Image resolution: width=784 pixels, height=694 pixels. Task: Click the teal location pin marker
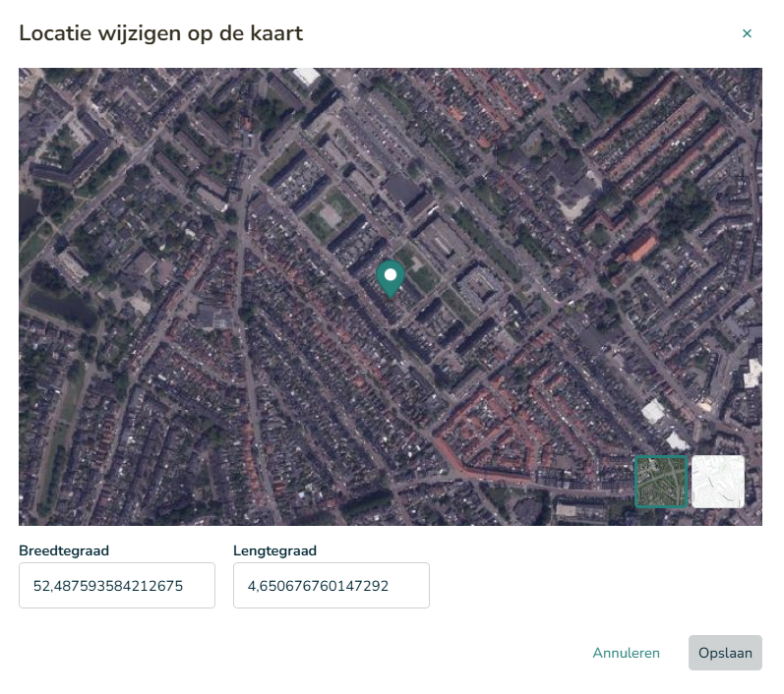click(x=391, y=279)
